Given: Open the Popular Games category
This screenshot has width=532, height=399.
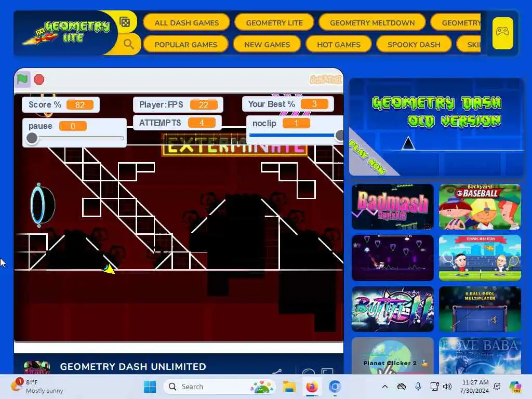Looking at the screenshot, I should click(x=185, y=45).
